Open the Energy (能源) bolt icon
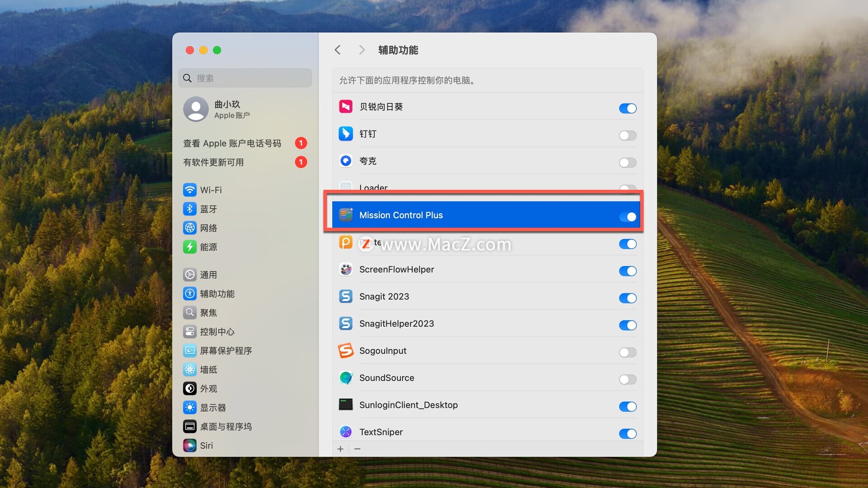 [x=190, y=247]
